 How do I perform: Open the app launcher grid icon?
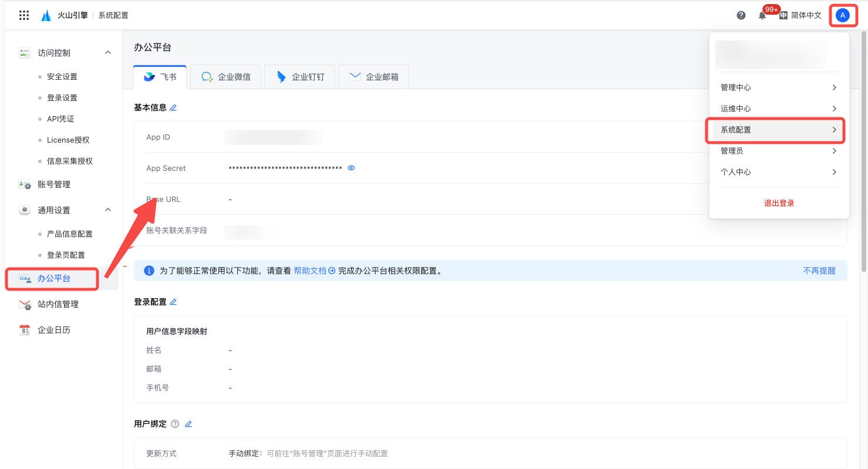click(24, 15)
